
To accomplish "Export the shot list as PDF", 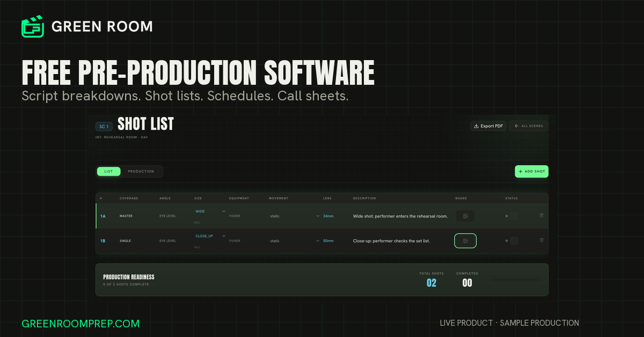I will (x=488, y=126).
